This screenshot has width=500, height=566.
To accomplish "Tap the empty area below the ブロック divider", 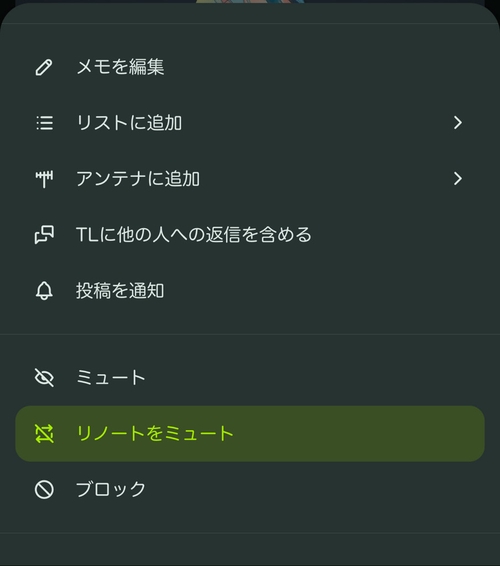I will 250,549.
